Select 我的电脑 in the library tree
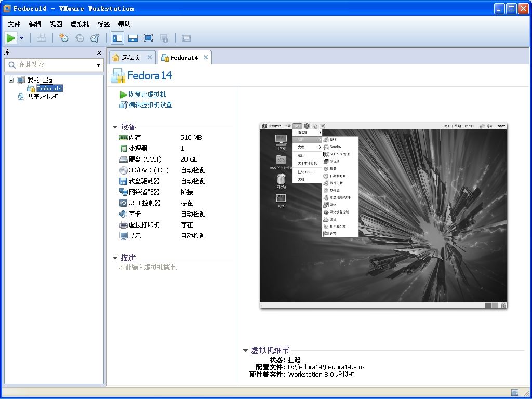The height and width of the screenshot is (399, 532). (x=39, y=80)
